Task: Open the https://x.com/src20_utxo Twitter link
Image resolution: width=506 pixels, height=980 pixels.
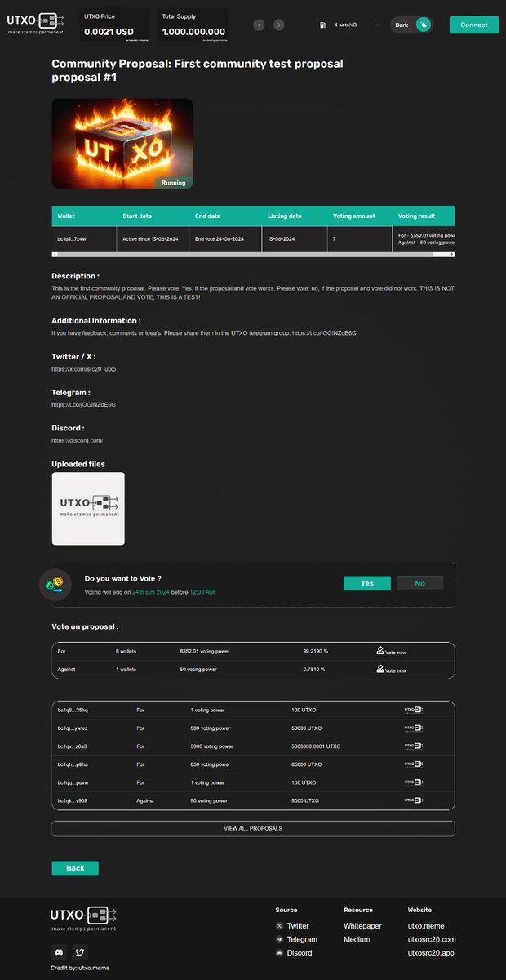Action: pos(83,369)
